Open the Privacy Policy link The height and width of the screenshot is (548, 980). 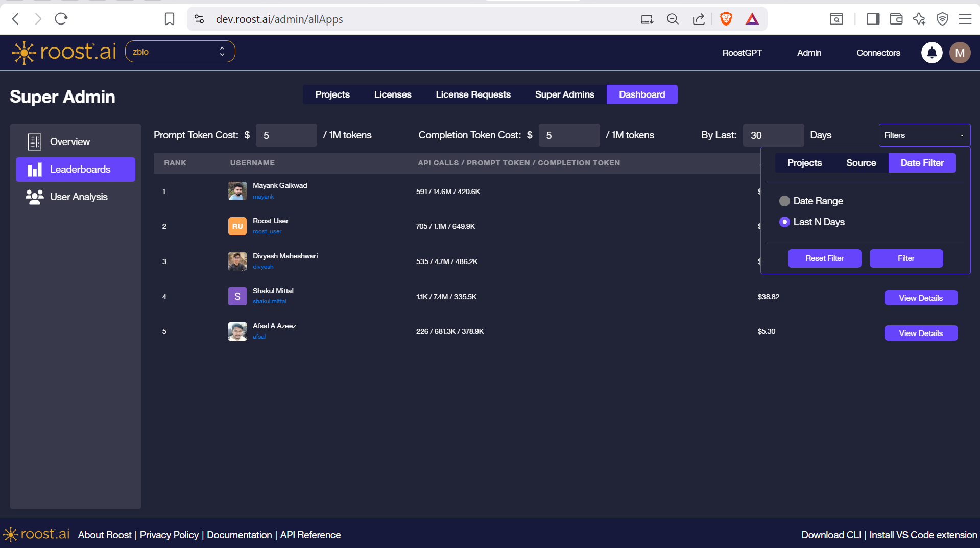tap(169, 535)
